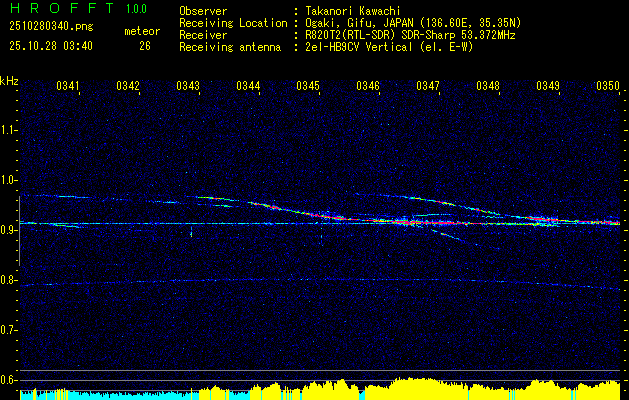Click the 0341 time marker
This screenshot has width=629, height=400.
click(x=68, y=87)
